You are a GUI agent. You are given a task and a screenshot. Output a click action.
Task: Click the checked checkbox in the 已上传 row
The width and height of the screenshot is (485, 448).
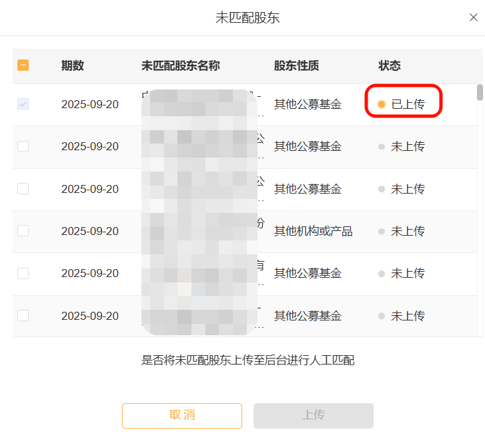23,104
